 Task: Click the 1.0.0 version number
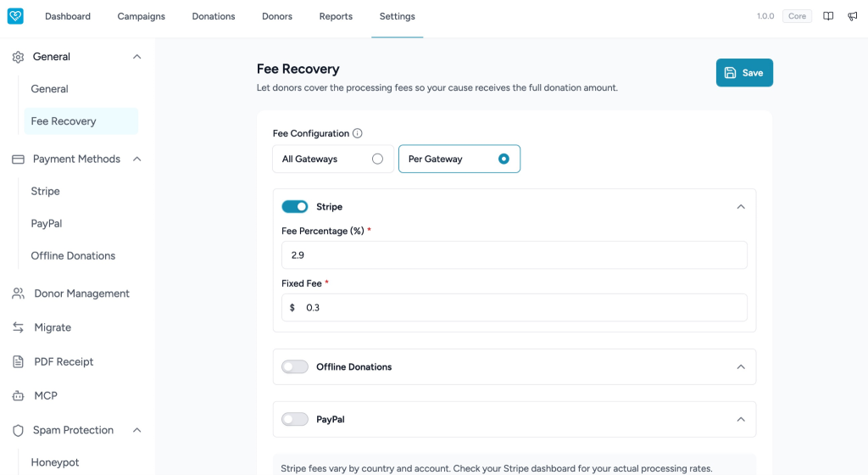pyautogui.click(x=765, y=16)
